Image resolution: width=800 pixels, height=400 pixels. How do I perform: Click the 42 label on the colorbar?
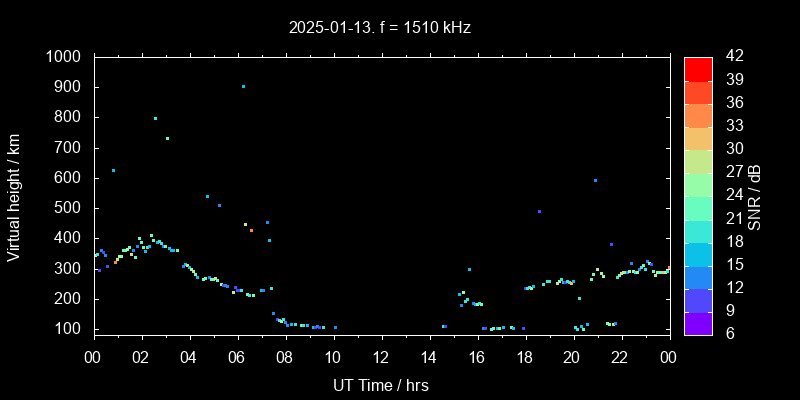click(x=731, y=57)
